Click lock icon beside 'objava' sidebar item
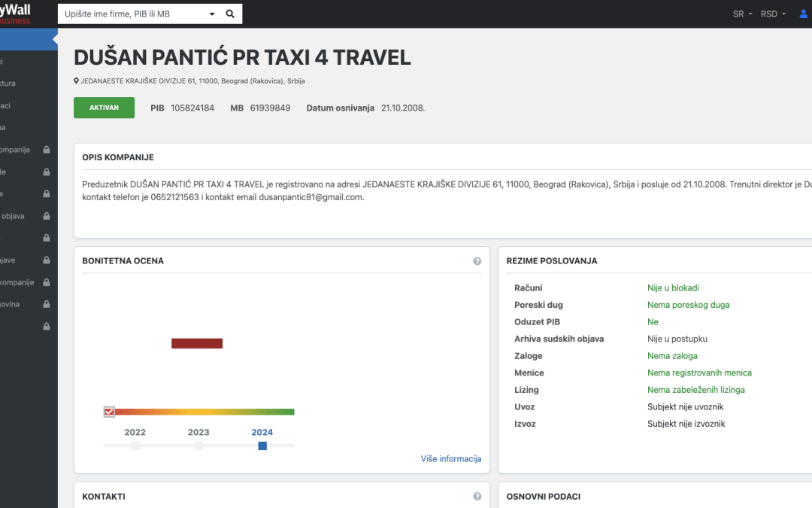 coord(47,216)
